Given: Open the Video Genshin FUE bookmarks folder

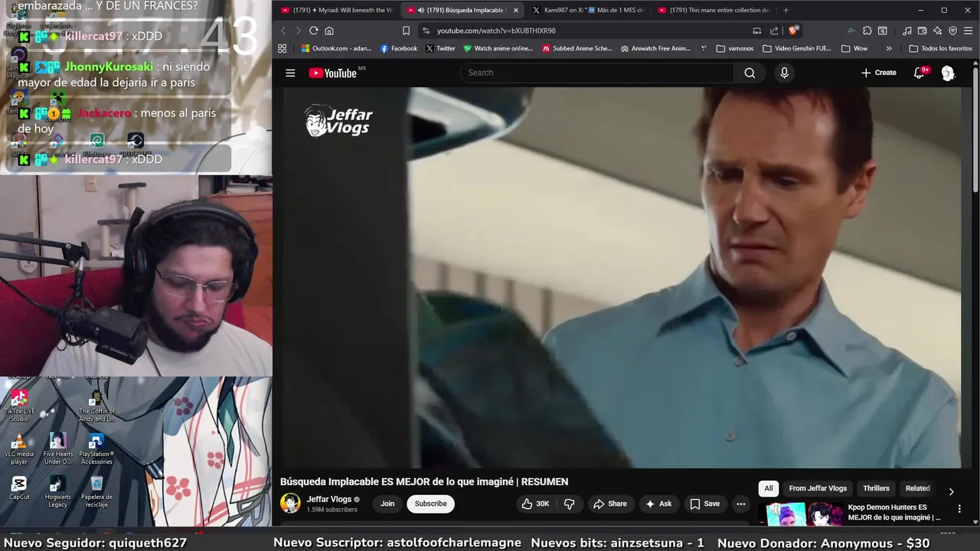Looking at the screenshot, I should (796, 48).
